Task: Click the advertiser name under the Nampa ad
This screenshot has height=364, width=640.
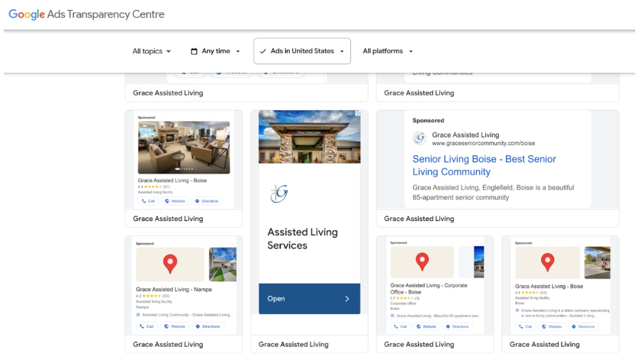Action: (168, 344)
